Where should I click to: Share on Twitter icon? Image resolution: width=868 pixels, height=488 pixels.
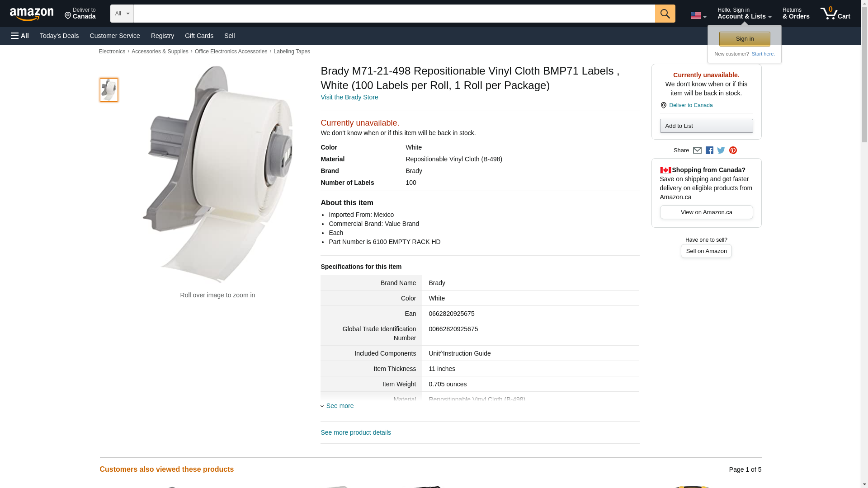tap(721, 150)
